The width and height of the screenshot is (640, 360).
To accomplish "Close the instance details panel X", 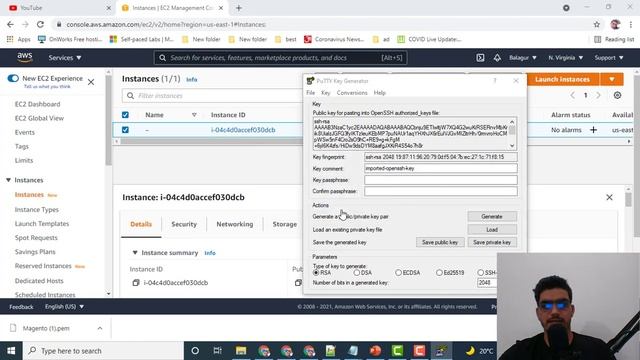I will tap(609, 197).
